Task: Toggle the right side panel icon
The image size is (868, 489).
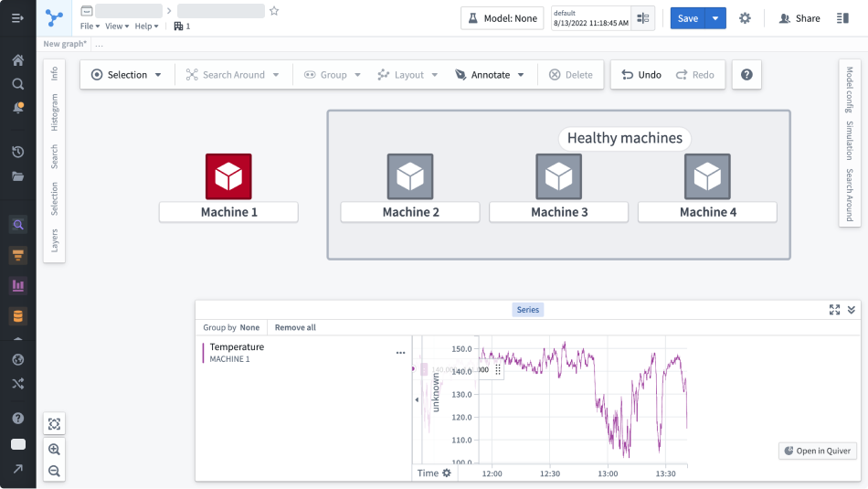Action: click(x=842, y=18)
